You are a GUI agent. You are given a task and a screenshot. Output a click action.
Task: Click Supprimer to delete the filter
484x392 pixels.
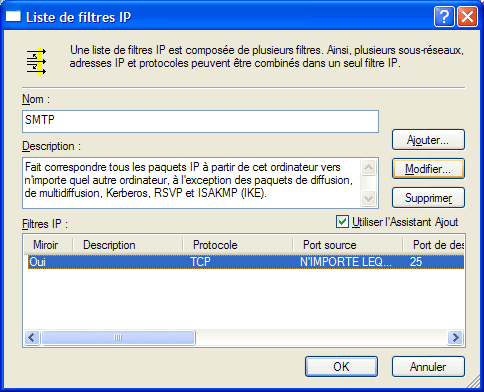428,198
